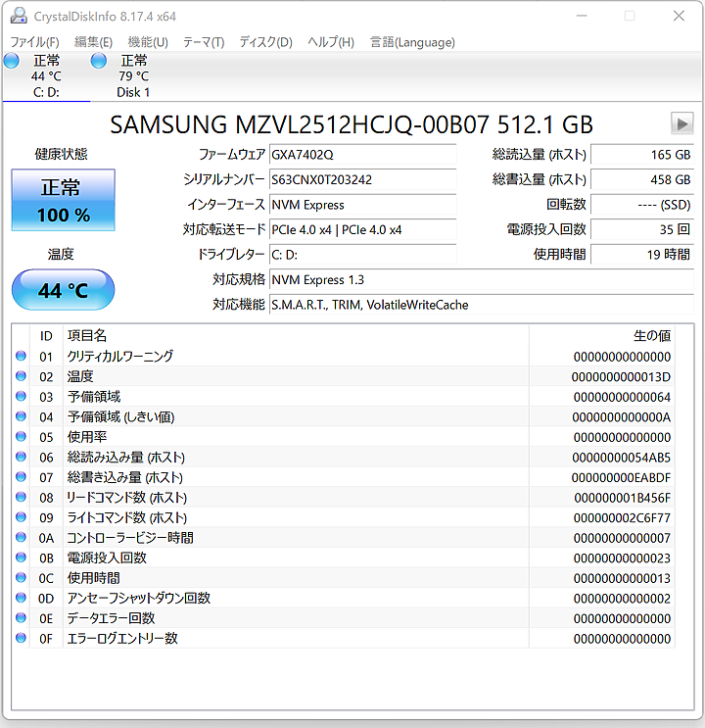
Task: Click the 正常 100 % health status button
Action: tap(63, 200)
